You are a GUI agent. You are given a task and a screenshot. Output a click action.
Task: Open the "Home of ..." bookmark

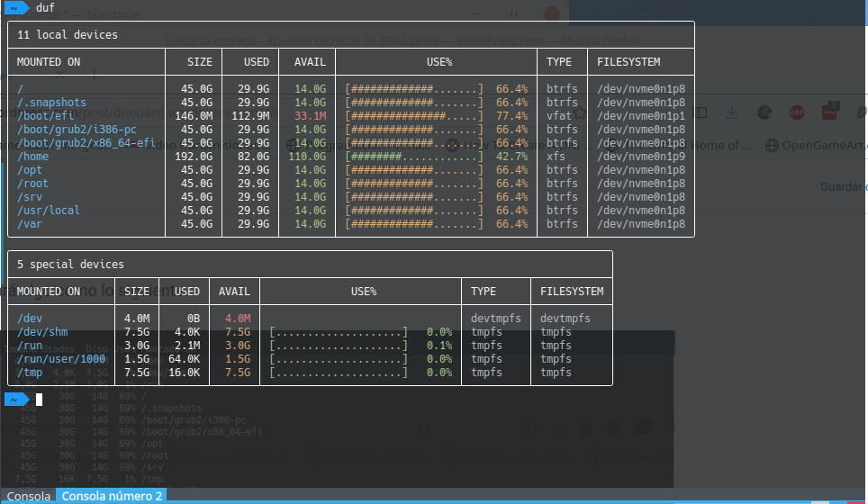[723, 145]
